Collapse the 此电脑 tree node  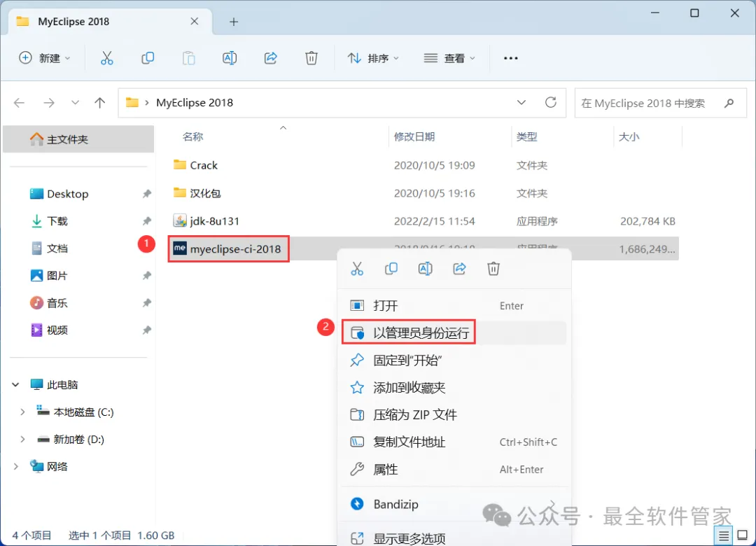click(15, 384)
